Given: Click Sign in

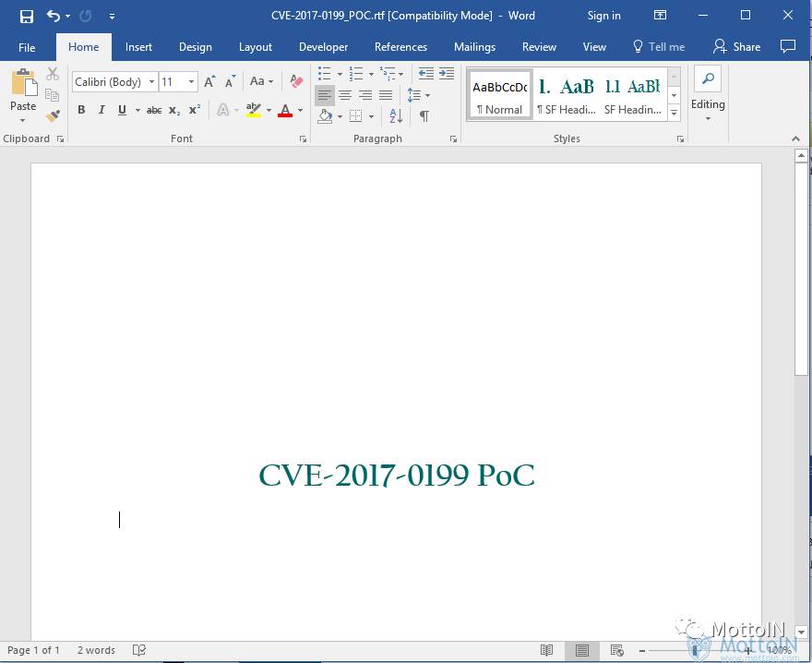Looking at the screenshot, I should (x=603, y=16).
